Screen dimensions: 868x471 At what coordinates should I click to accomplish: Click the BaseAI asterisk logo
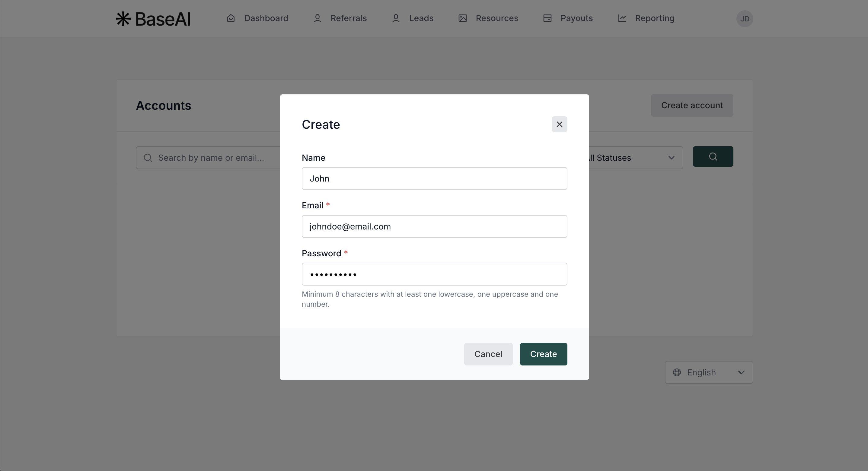pyautogui.click(x=123, y=18)
